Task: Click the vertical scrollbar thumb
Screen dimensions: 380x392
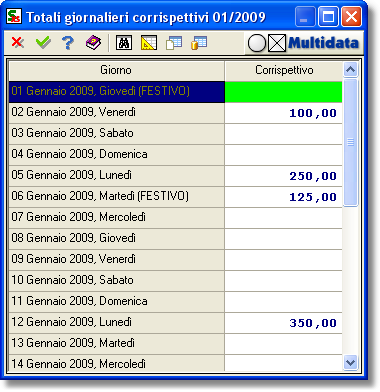Action: click(350, 142)
